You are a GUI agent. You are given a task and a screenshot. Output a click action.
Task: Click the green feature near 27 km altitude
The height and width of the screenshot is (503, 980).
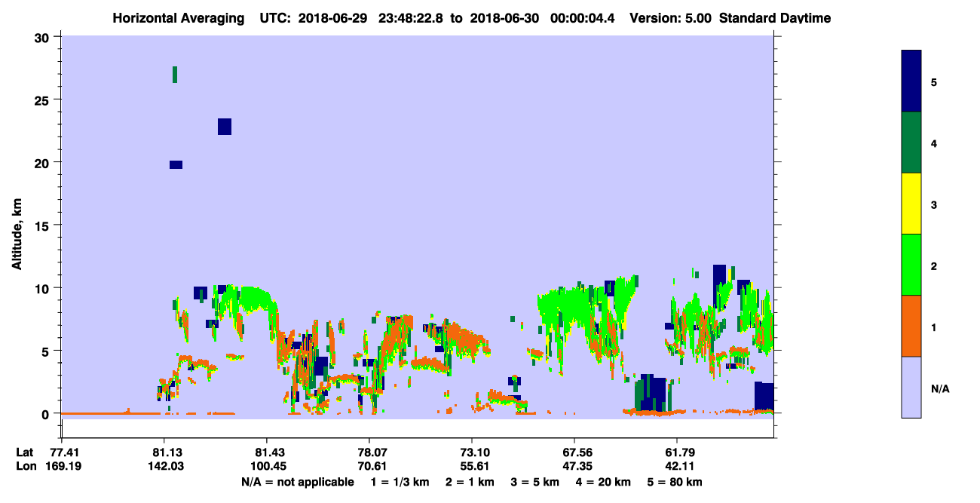tap(175, 74)
